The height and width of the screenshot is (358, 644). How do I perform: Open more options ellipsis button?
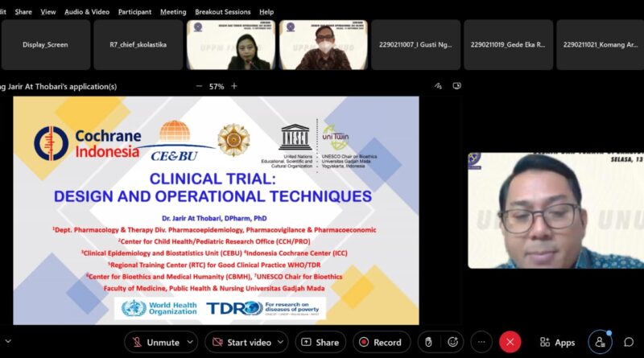(481, 342)
